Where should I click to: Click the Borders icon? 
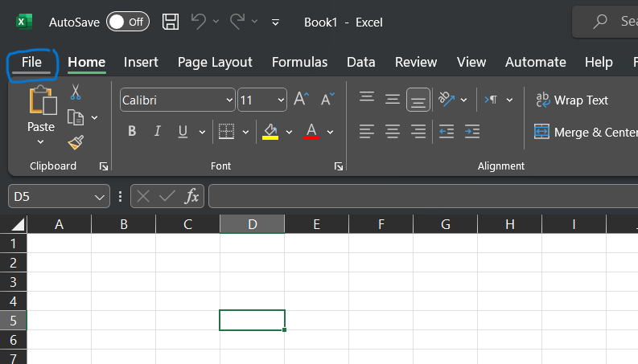tap(226, 132)
